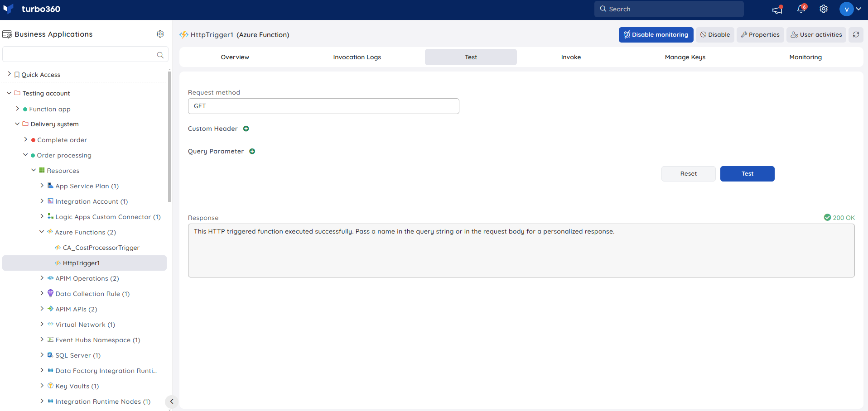
Task: Click the refresh icon button
Action: [x=856, y=34]
